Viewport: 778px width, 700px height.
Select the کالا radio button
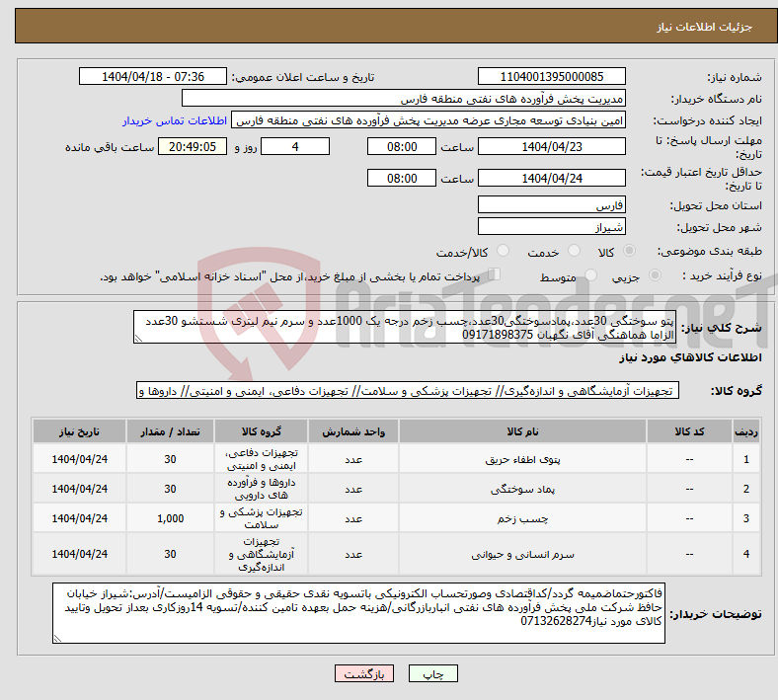pyautogui.click(x=629, y=251)
